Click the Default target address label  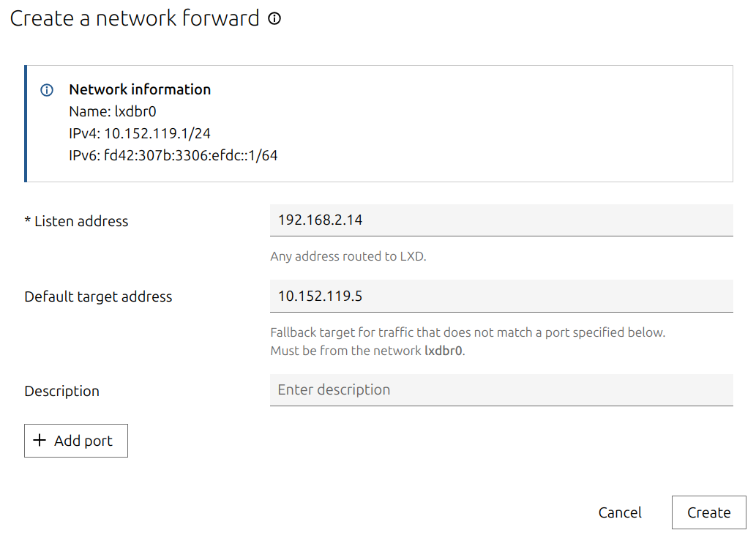98,296
